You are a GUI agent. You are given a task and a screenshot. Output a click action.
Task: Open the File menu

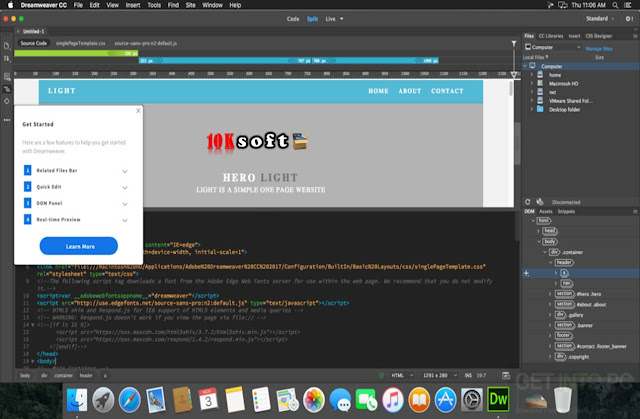tap(78, 5)
